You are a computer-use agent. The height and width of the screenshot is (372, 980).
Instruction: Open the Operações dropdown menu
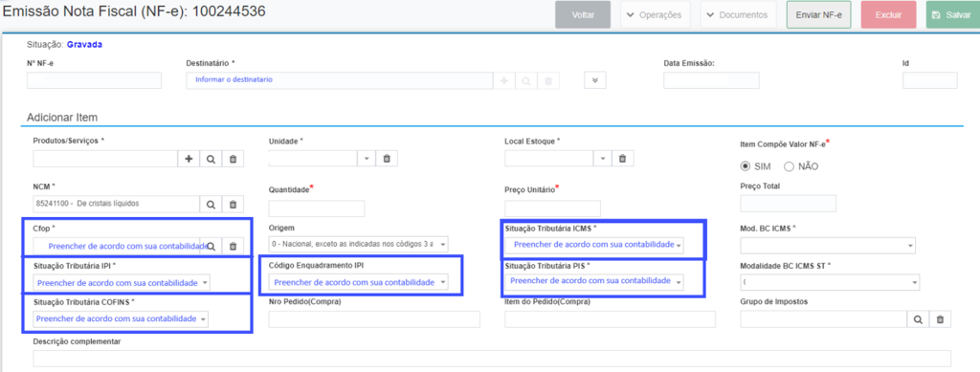[656, 14]
